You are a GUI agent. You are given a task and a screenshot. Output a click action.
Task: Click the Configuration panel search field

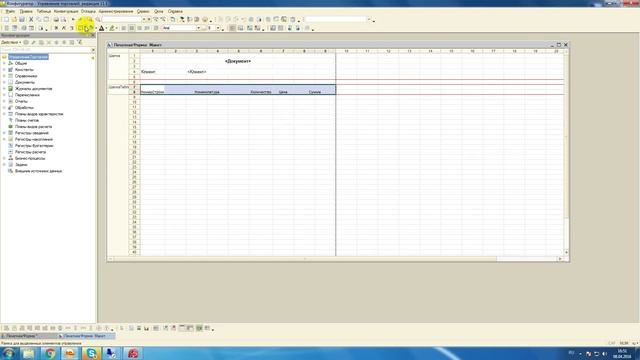tap(46, 50)
